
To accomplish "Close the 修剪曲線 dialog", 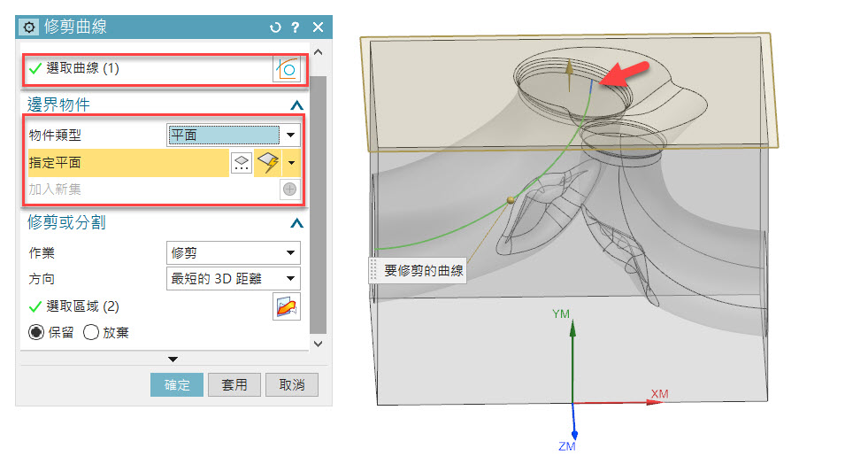I will point(318,27).
